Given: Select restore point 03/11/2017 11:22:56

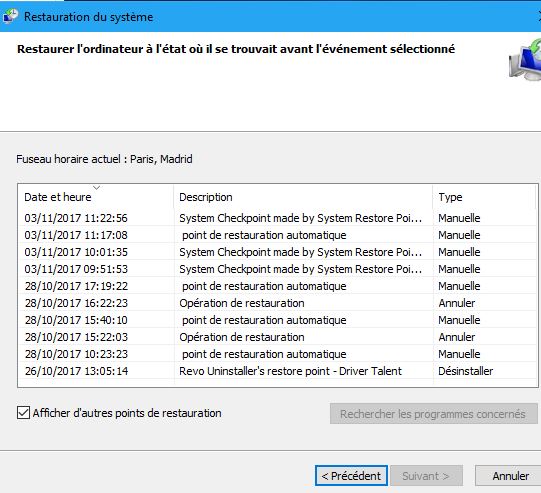Looking at the screenshot, I should point(277,218).
